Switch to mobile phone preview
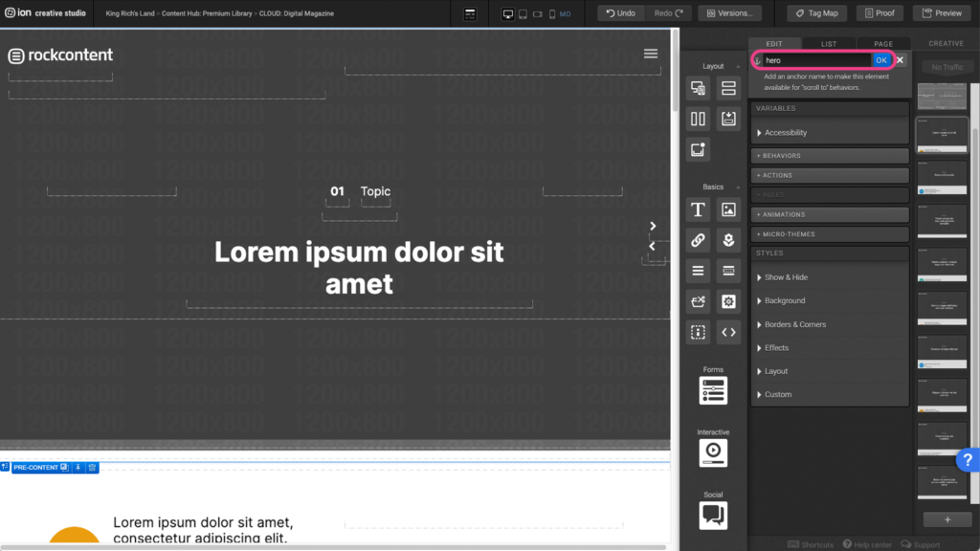The image size is (980, 551). coord(552,13)
